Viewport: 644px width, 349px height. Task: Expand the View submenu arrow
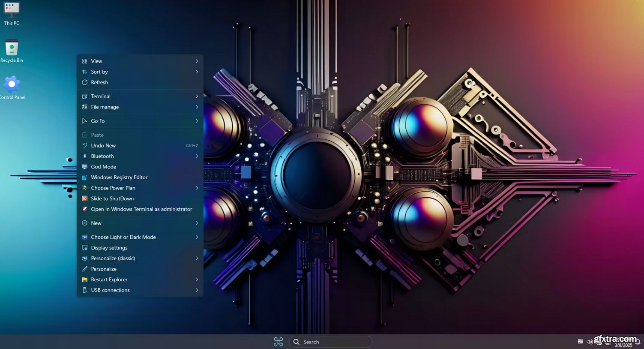pos(197,61)
